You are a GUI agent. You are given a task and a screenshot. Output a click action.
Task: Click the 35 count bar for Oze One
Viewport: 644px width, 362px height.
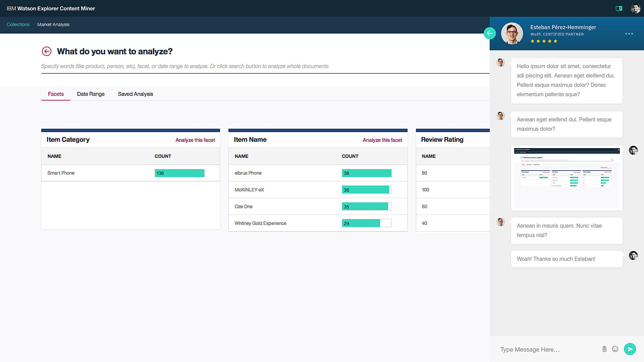[x=367, y=206]
